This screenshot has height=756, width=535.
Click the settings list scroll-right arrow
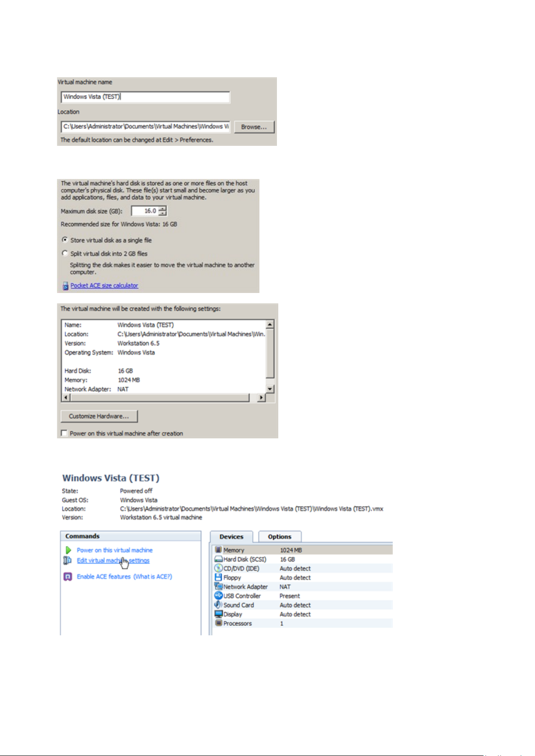[261, 398]
